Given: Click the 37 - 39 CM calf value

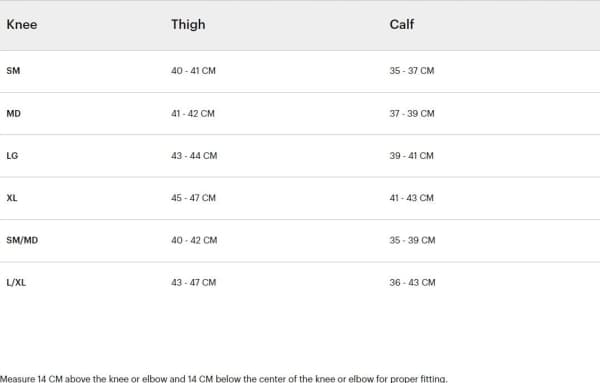Looking at the screenshot, I should click(x=412, y=114).
